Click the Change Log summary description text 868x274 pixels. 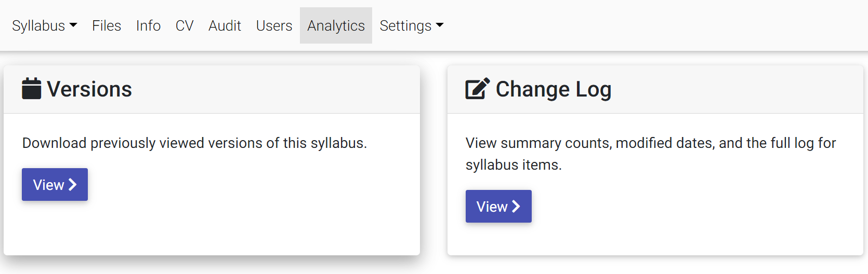[651, 154]
